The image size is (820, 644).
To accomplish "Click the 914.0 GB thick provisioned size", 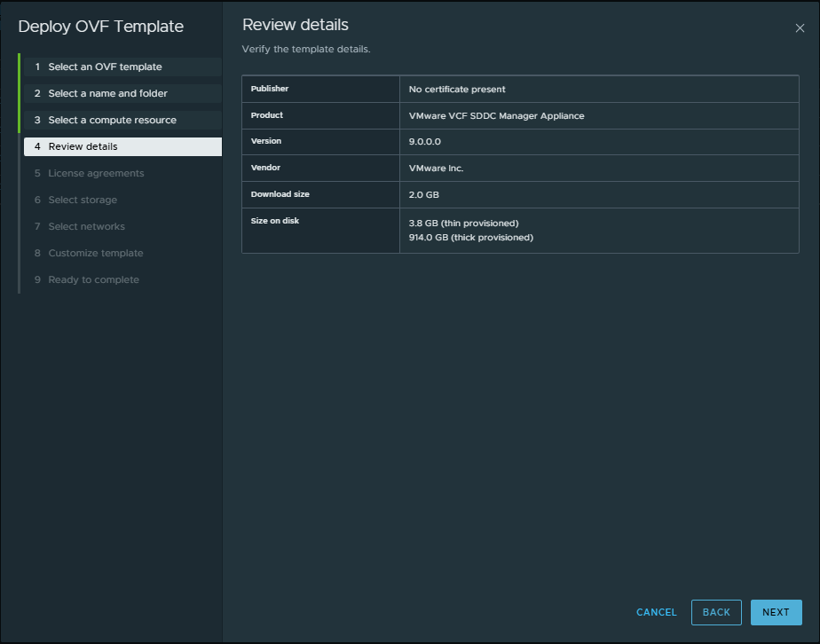I will pos(470,238).
